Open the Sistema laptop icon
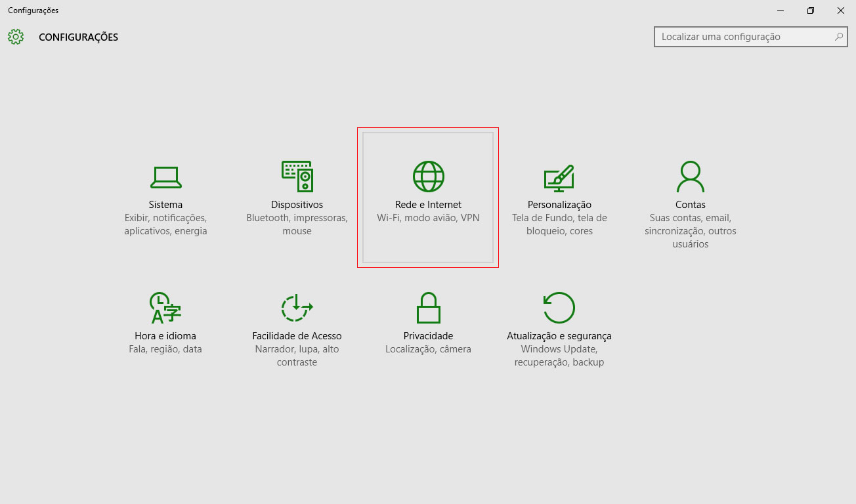This screenshot has width=856, height=504. pos(165,177)
